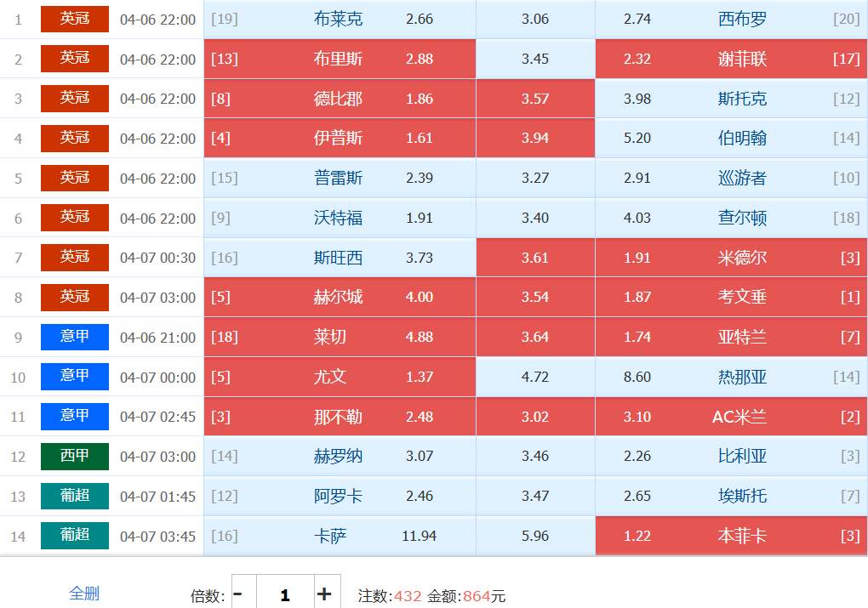The width and height of the screenshot is (868, 608).
Task: Deselect 考文垂 away win odds 1.87
Action: pyautogui.click(x=731, y=297)
